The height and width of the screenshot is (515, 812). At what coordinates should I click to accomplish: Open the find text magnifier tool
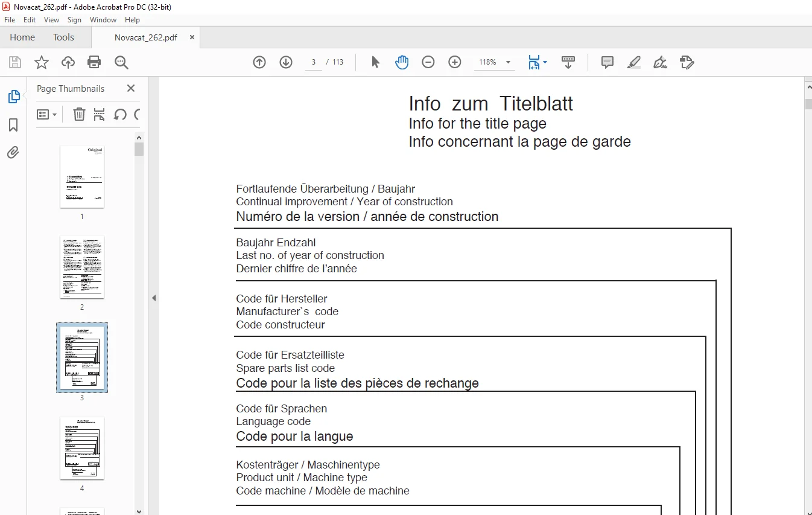click(121, 62)
